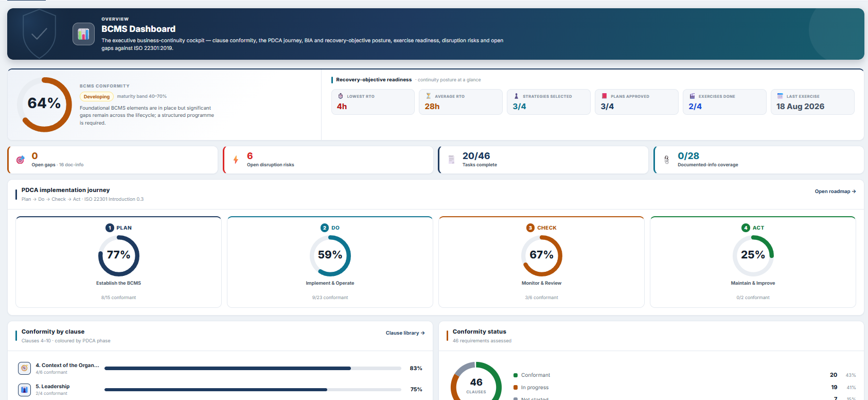This screenshot has height=400, width=868.
Task: Click the '46 requirements assessed' subtitle
Action: pos(482,341)
